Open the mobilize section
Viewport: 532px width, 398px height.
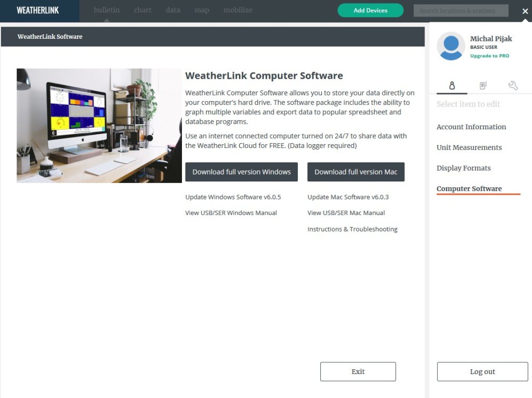click(238, 10)
